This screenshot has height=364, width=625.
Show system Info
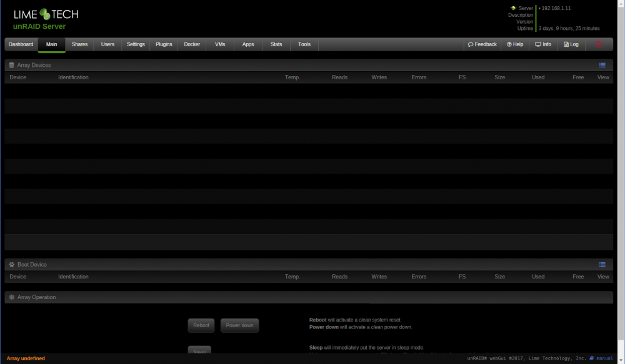(543, 44)
